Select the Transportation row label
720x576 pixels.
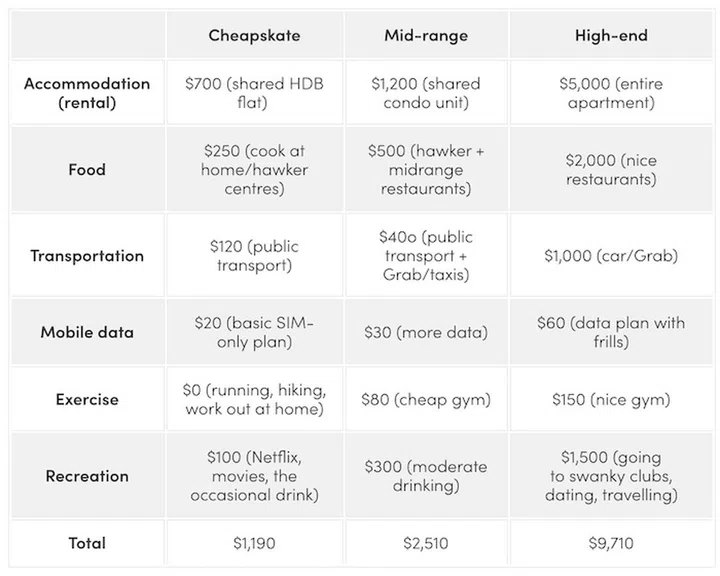[87, 255]
